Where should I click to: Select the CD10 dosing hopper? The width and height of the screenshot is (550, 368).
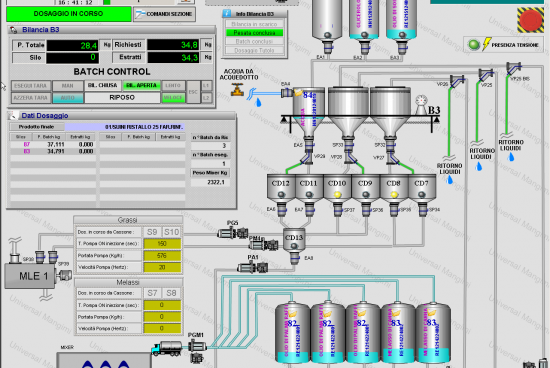(337, 189)
